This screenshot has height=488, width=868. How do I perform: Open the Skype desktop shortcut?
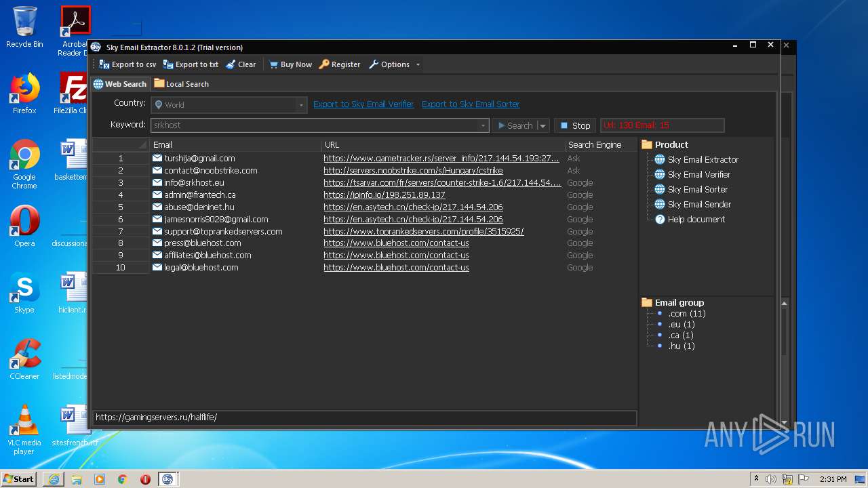24,293
